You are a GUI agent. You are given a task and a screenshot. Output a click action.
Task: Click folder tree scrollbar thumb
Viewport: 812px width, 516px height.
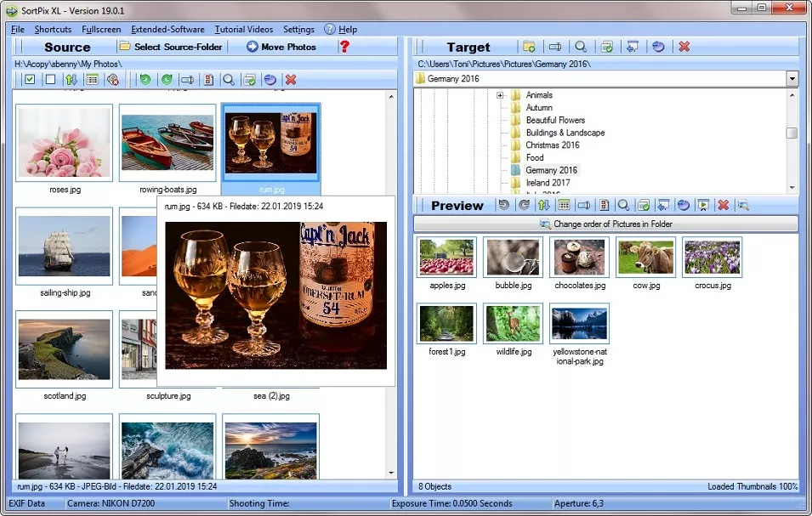click(792, 133)
